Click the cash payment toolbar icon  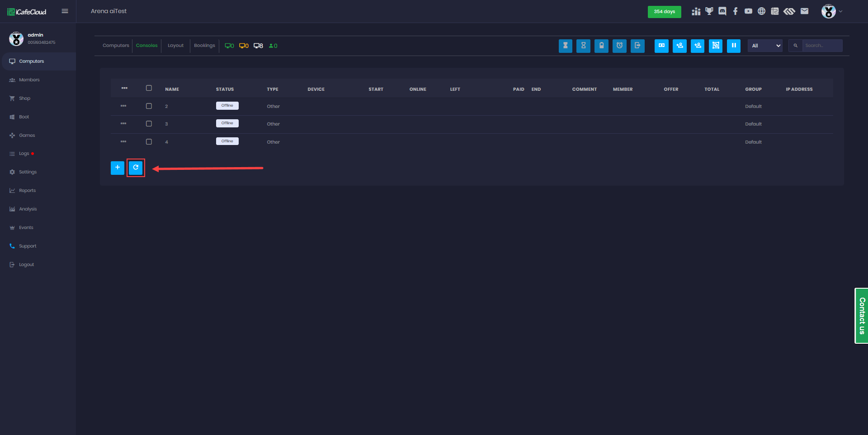pos(661,46)
